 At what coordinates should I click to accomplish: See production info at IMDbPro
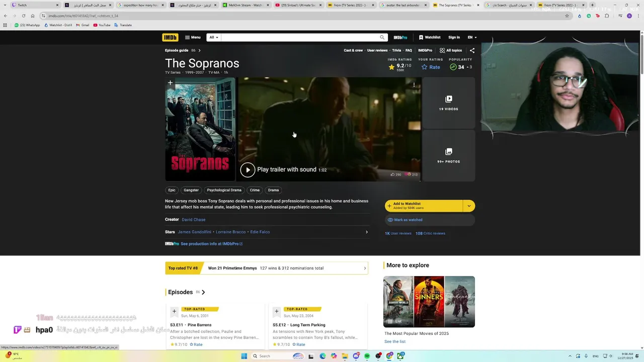[x=211, y=244]
